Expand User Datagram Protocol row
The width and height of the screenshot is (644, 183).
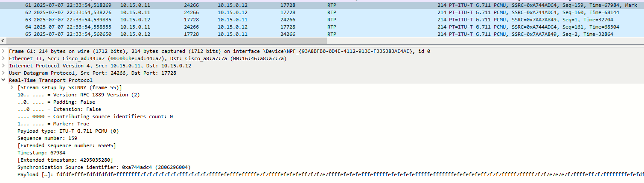(4, 73)
